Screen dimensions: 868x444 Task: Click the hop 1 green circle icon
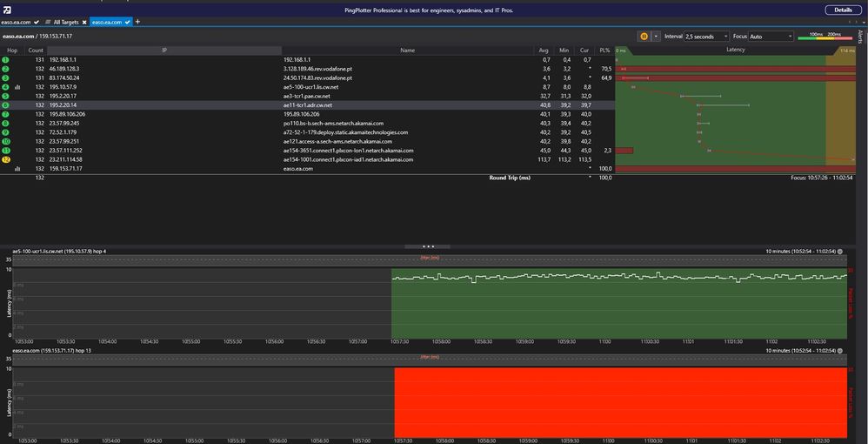point(6,59)
